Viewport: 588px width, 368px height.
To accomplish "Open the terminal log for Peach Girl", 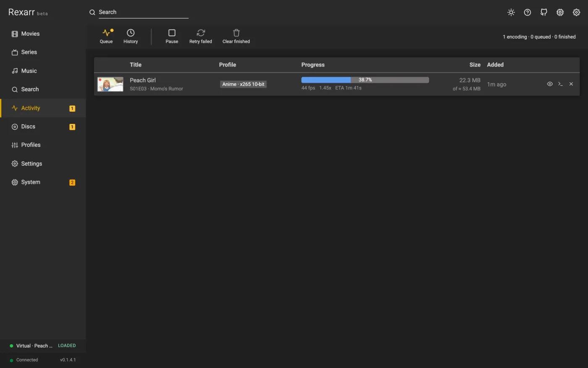I will (560, 84).
